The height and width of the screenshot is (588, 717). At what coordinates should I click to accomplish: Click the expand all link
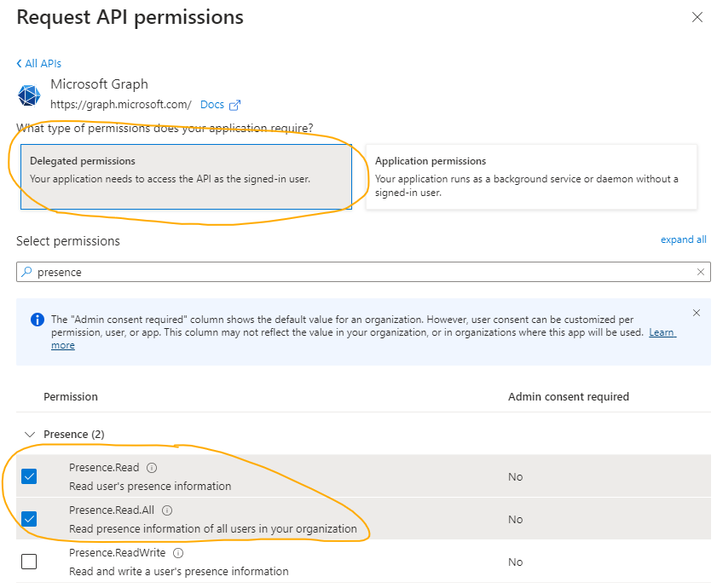tap(683, 239)
